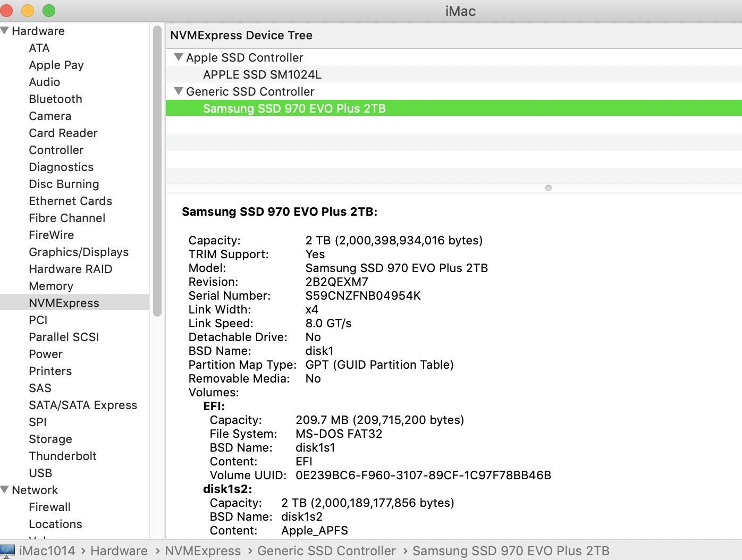Click the sidebar vertical scrollbar
Screen dimensions: 742x560
coord(157,171)
